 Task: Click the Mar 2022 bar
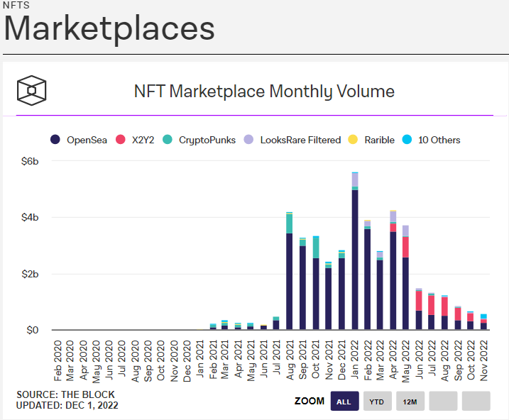380,291
